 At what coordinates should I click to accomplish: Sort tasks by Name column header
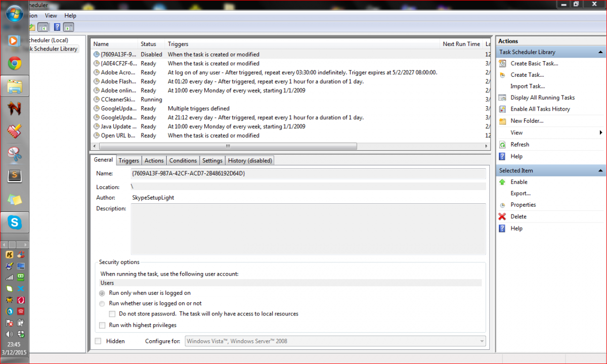click(114, 44)
